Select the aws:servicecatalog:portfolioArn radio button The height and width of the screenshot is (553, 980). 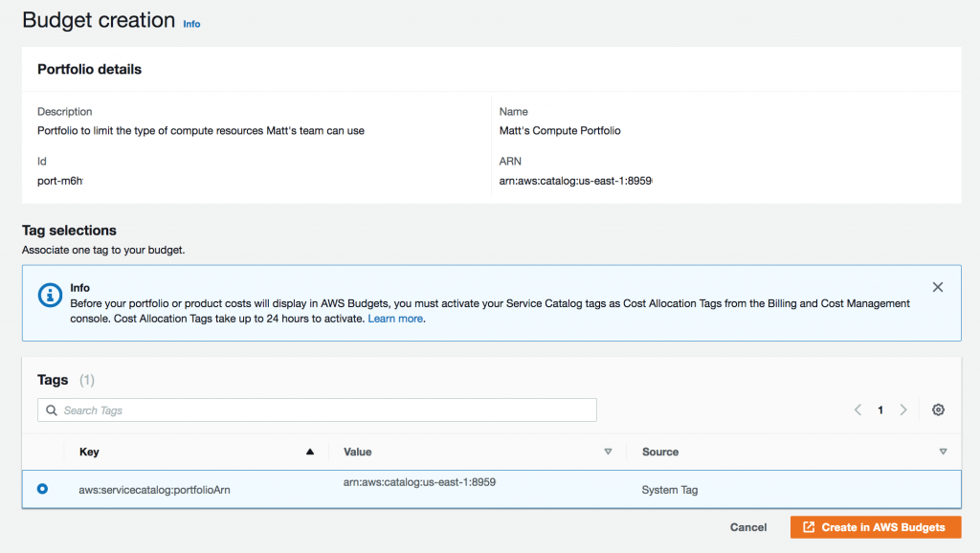42,489
